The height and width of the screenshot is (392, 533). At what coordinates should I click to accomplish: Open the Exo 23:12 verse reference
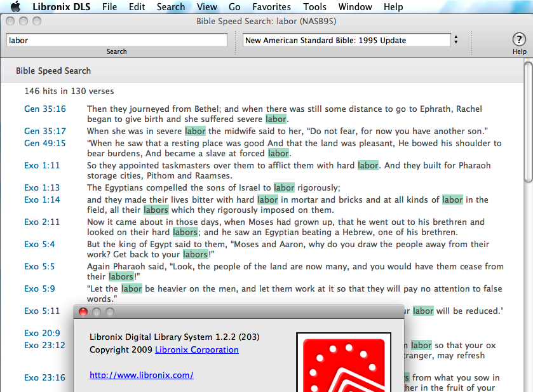44,345
